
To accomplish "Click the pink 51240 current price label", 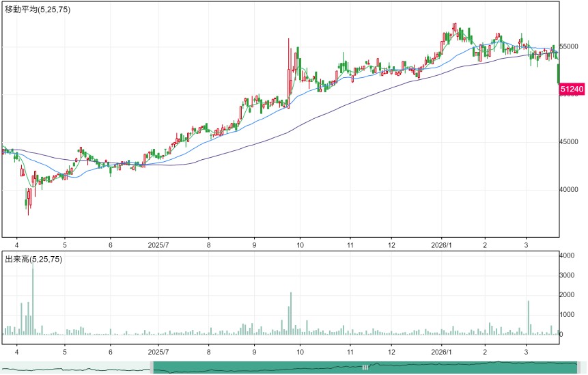I will pos(572,89).
